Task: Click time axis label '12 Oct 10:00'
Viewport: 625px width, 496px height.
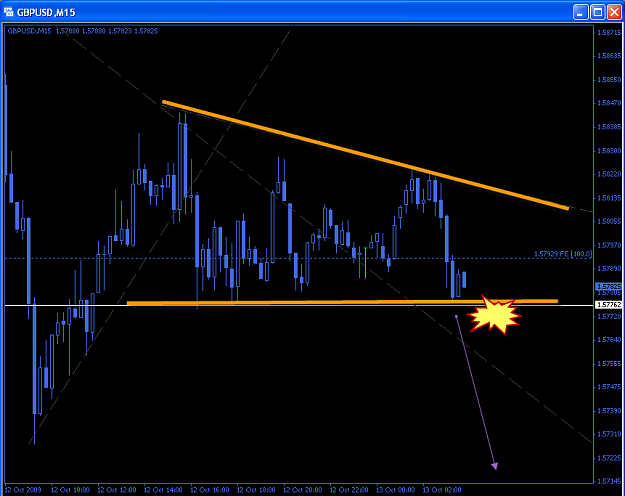Action: [x=70, y=490]
